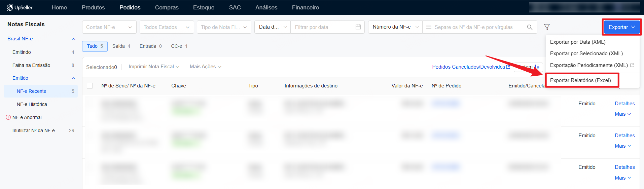The width and height of the screenshot is (644, 189).
Task: Click the NF-e Anormal warning icon
Action: point(8,117)
